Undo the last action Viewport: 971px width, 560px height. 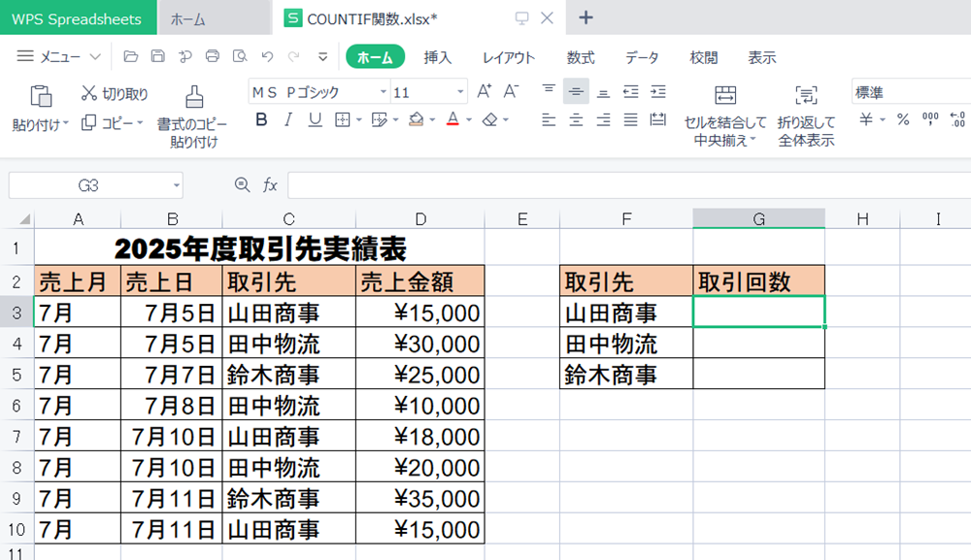267,56
